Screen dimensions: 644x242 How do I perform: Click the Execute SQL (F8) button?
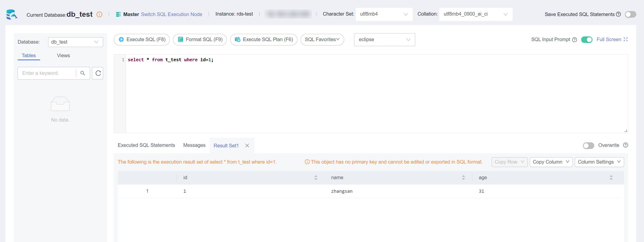click(142, 40)
